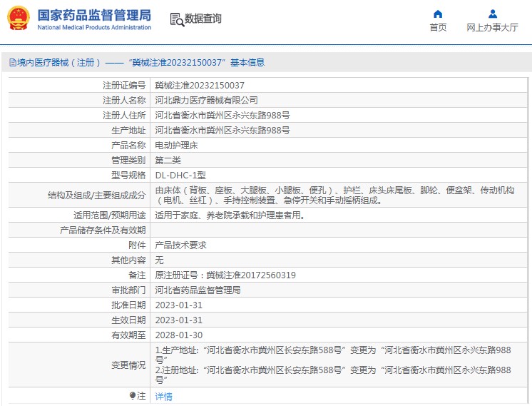Click the 产品名称 row label

128,146
